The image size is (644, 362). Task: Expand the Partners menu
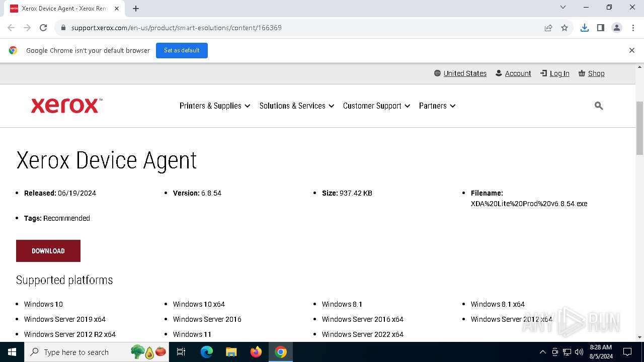437,106
